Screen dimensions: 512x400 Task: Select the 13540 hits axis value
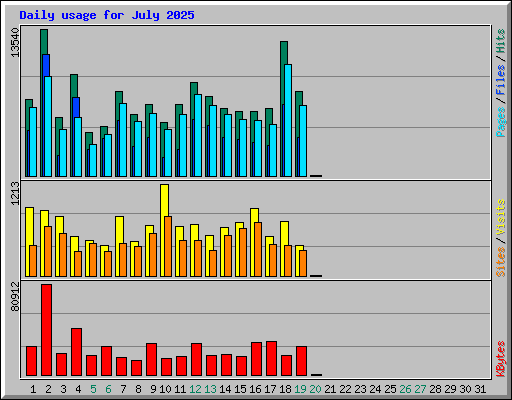coord(15,42)
